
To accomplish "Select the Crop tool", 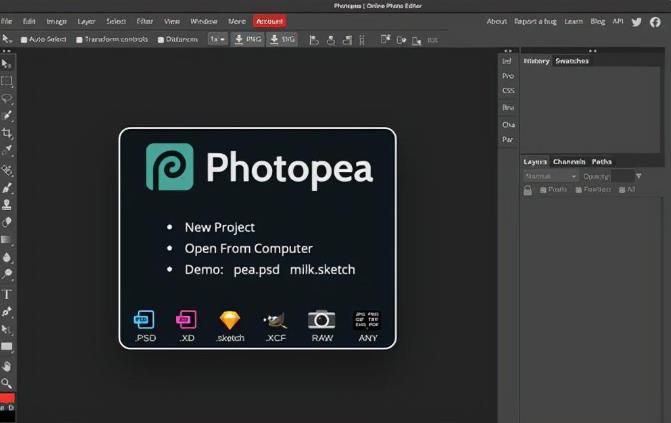I will pyautogui.click(x=6, y=133).
